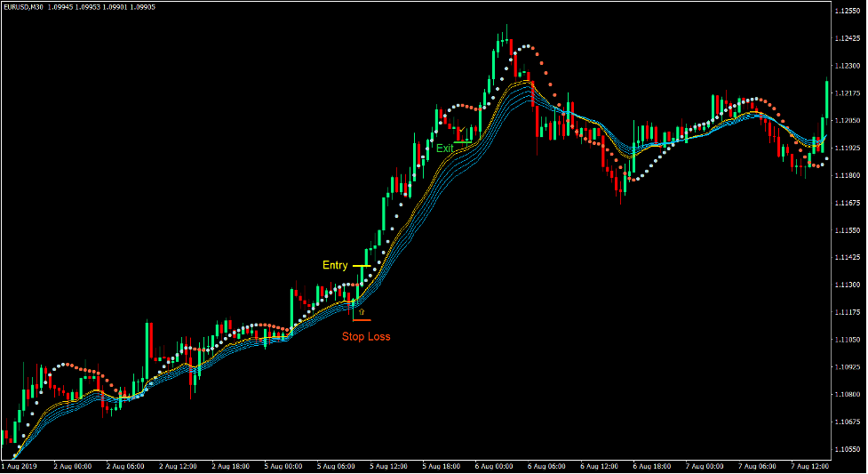
Task: Select the orange Stop Loss line marker
Action: click(x=362, y=319)
